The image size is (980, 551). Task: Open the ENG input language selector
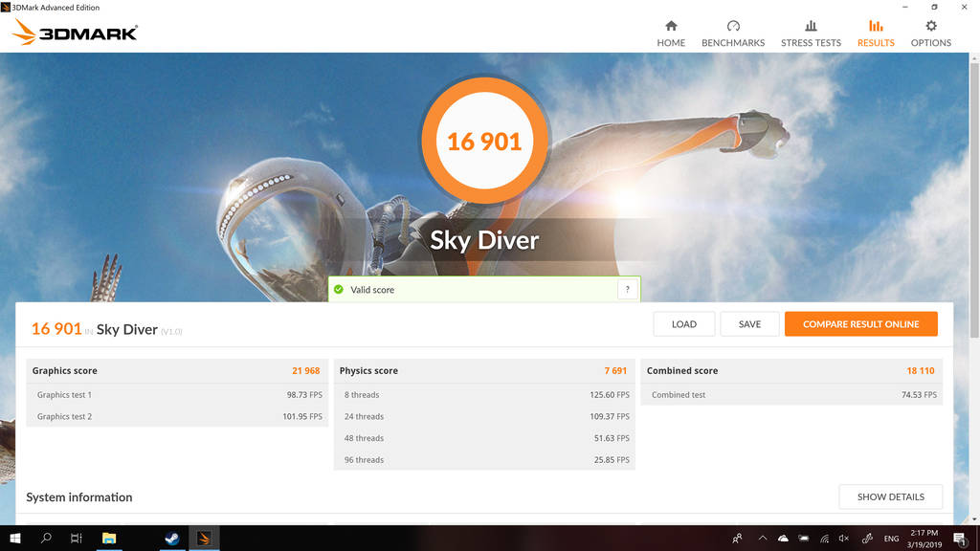tap(891, 539)
